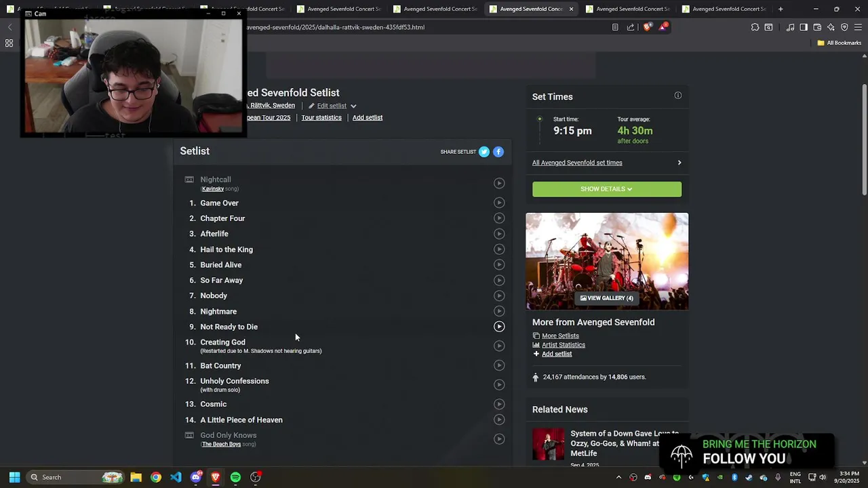Play video for Nightcall intro tape
The height and width of the screenshot is (488, 868).
coord(499,183)
